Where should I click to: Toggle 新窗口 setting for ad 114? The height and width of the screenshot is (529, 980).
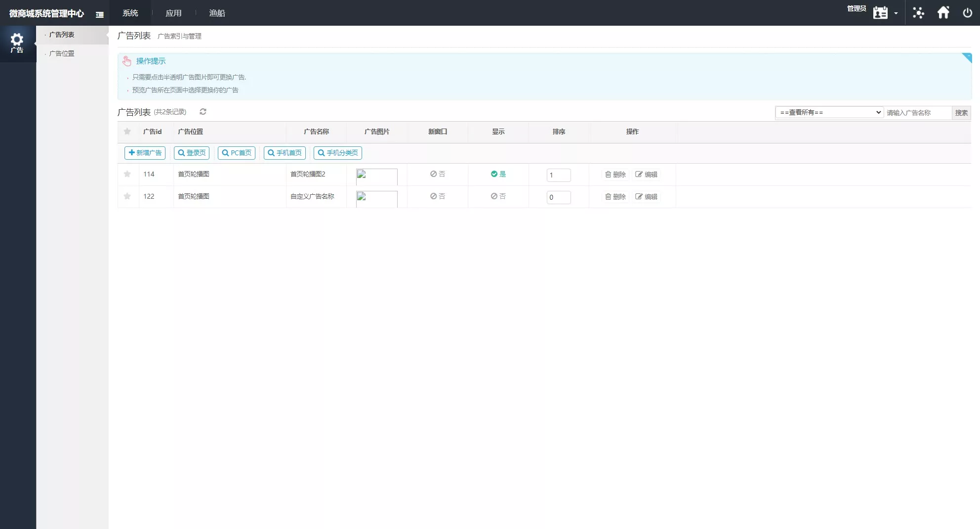[x=437, y=174]
